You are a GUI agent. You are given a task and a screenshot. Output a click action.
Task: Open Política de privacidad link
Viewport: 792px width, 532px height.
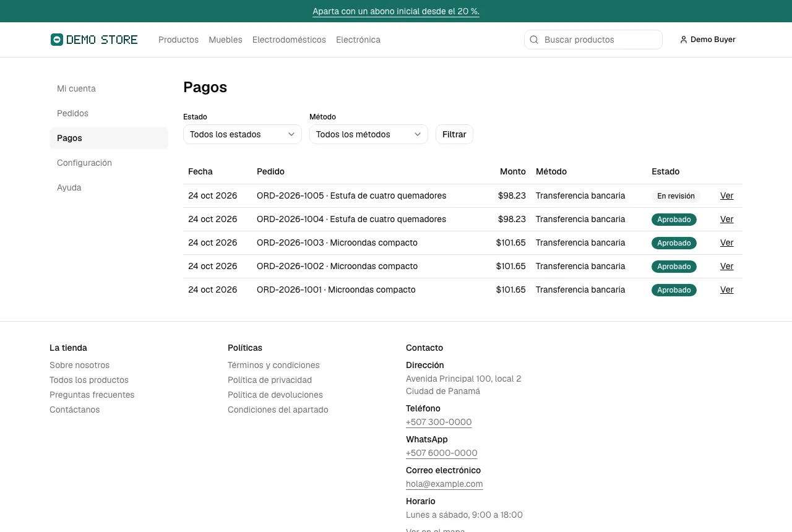270,380
